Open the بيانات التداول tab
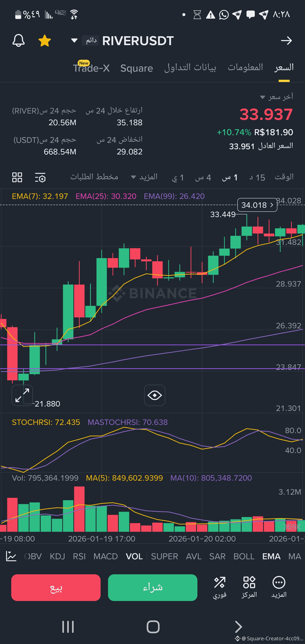The image size is (305, 644). pyautogui.click(x=190, y=68)
